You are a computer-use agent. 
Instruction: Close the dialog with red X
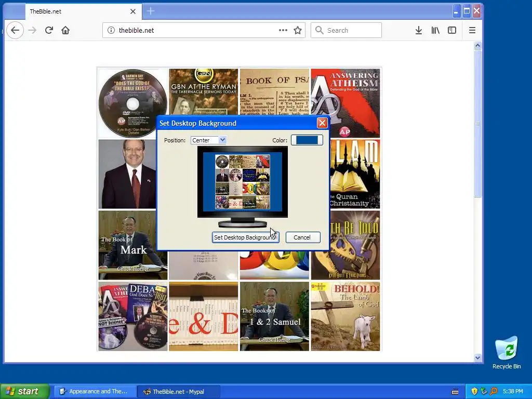click(322, 123)
